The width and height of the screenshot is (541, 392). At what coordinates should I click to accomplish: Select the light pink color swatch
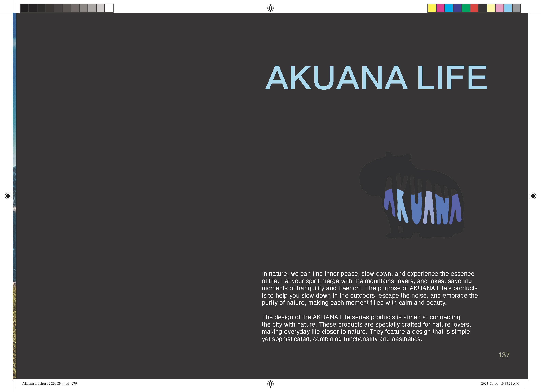tap(500, 8)
